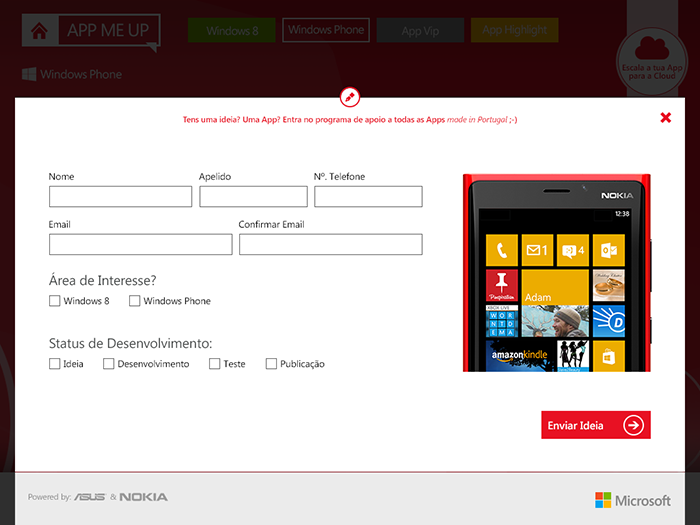700x525 pixels.
Task: Click the NOKIA logo in footer
Action: pyautogui.click(x=144, y=497)
